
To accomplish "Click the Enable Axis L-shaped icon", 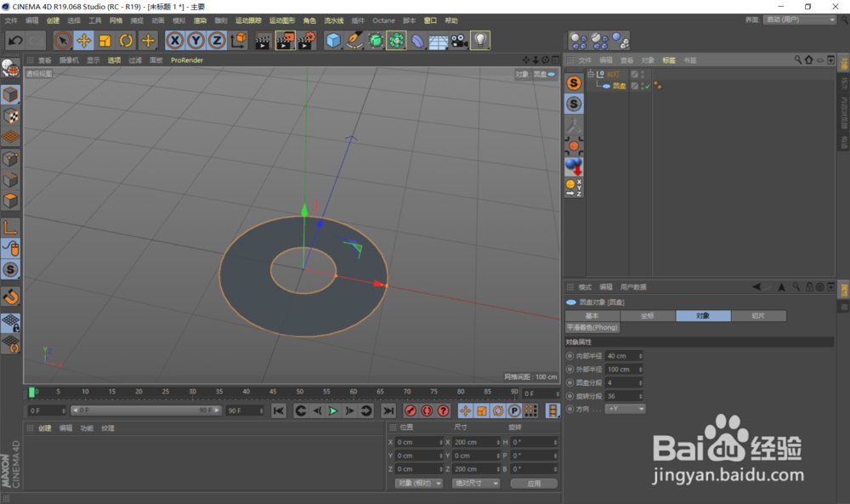I will (10, 227).
